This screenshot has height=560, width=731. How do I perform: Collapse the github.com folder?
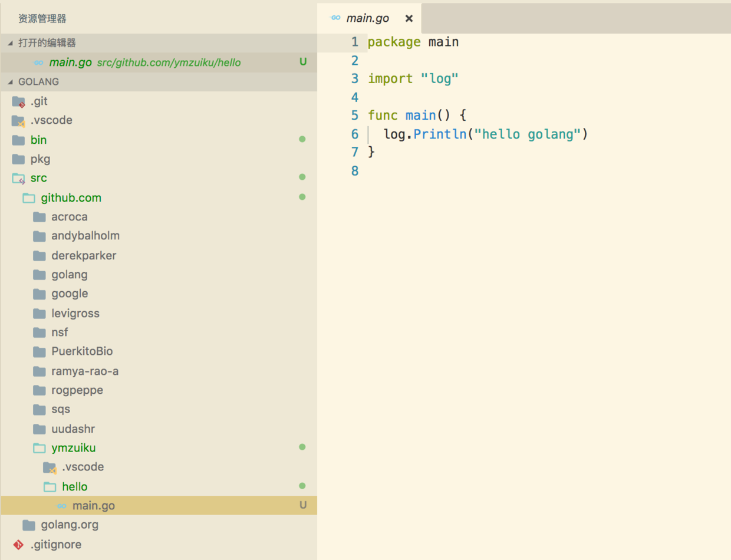pos(71,198)
